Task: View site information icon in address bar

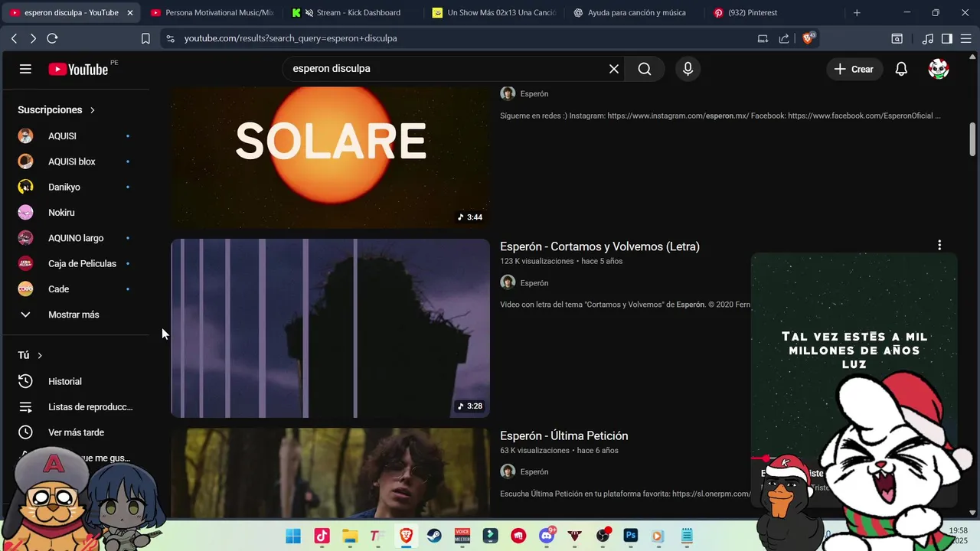Action: pyautogui.click(x=170, y=38)
